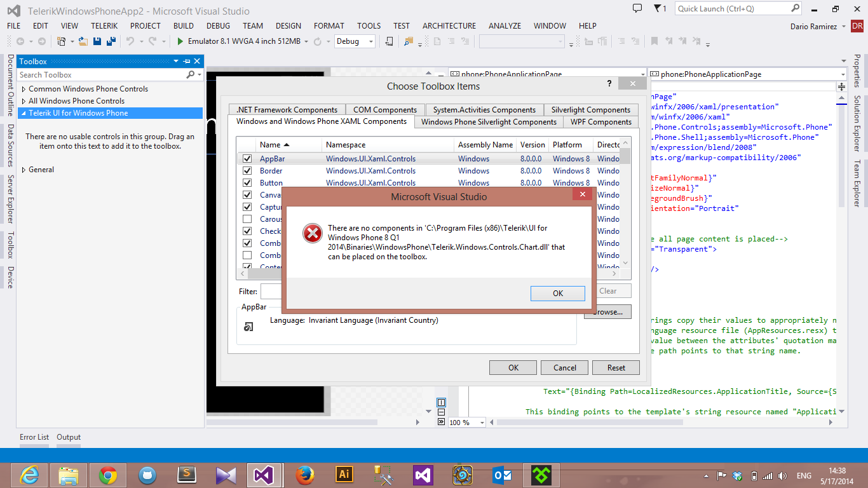The image size is (868, 488).
Task: Open Firefox from the taskbar
Action: [x=305, y=475]
